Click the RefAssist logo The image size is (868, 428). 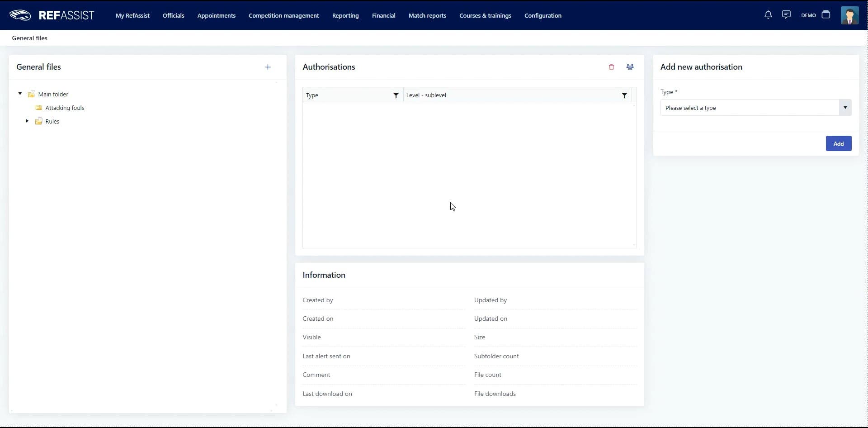(x=52, y=15)
